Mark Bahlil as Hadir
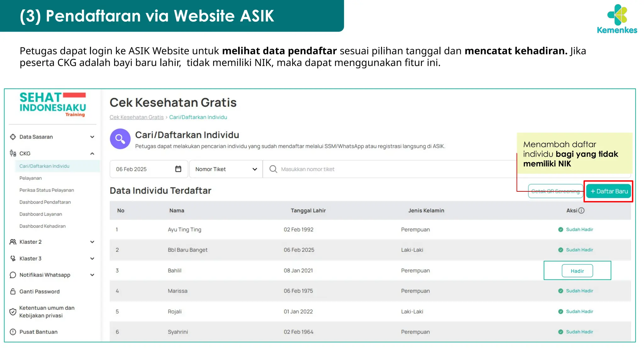Screen dimensions: 644x362 coord(577,271)
